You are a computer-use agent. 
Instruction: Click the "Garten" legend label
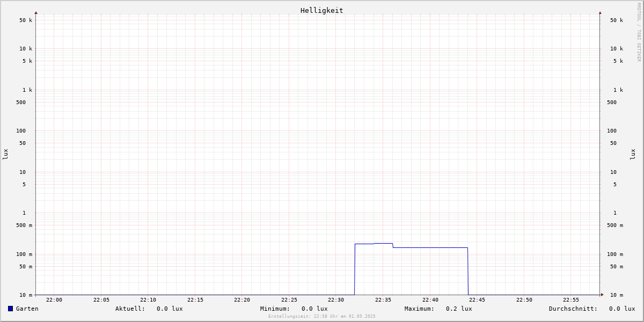[27, 309]
